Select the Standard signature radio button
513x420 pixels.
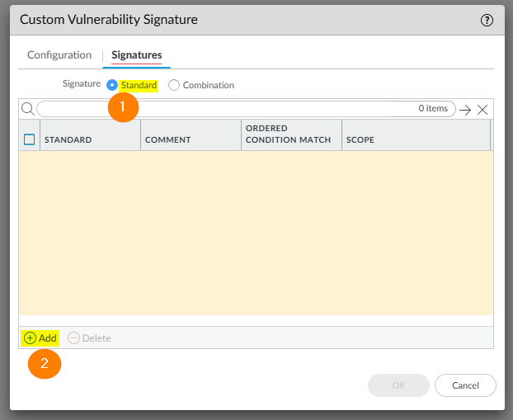click(x=112, y=85)
